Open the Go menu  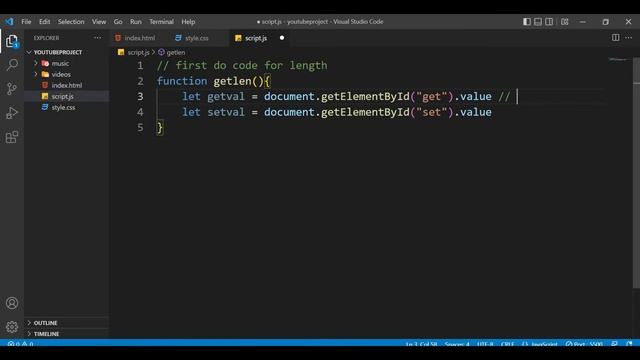tap(118, 22)
